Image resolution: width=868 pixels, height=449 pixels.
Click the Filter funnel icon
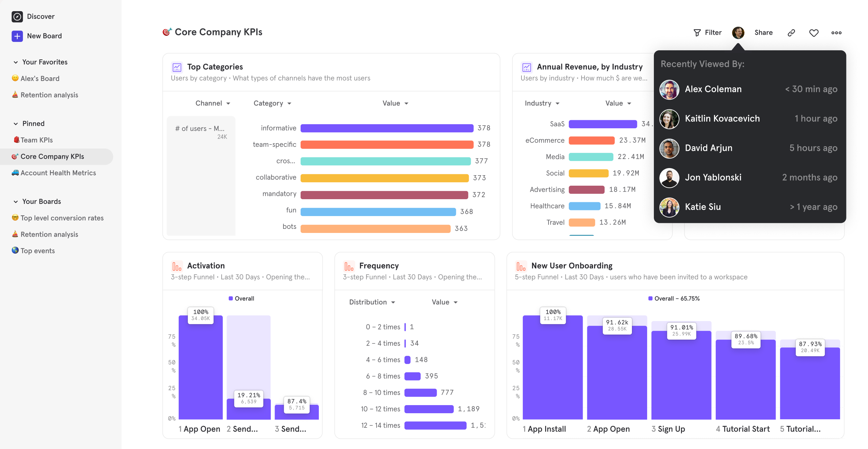697,33
